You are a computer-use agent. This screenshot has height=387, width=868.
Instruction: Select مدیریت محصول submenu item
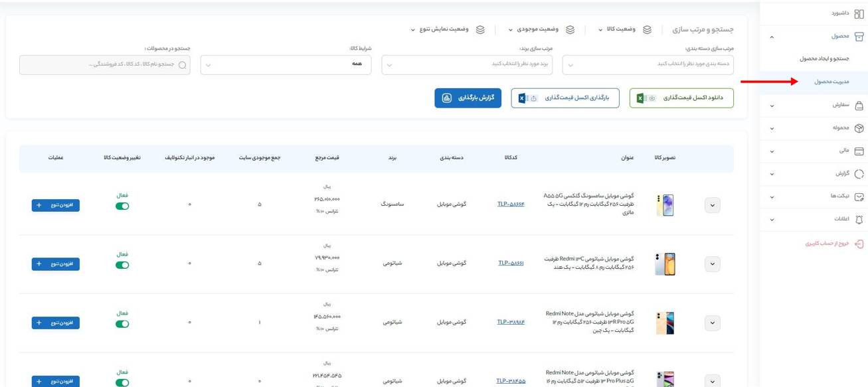coord(831,82)
